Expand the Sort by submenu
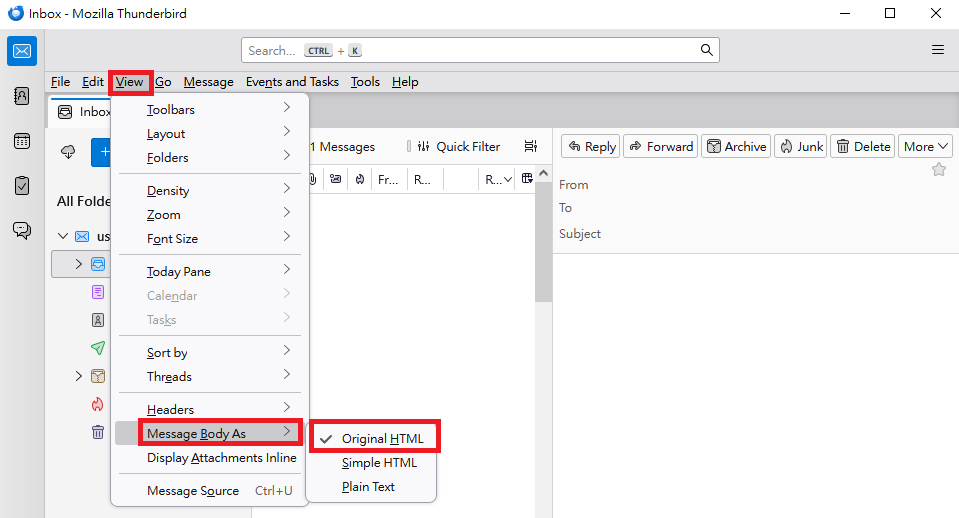The height and width of the screenshot is (518, 959). 209,353
